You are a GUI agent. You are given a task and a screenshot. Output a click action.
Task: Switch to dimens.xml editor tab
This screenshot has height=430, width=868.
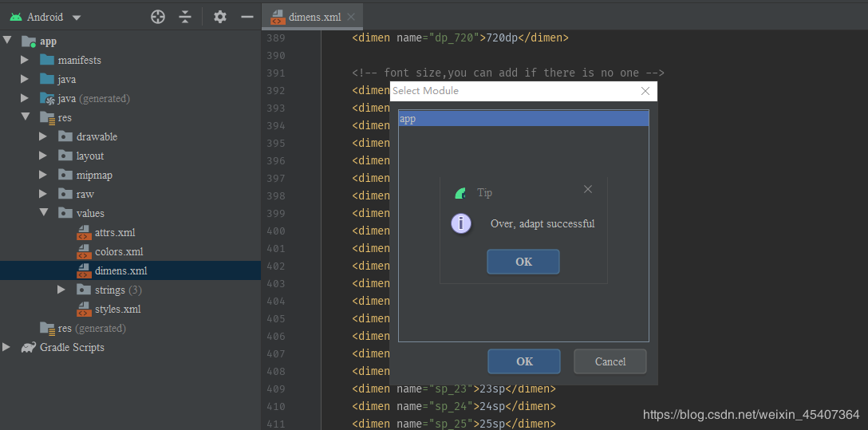[x=306, y=17]
